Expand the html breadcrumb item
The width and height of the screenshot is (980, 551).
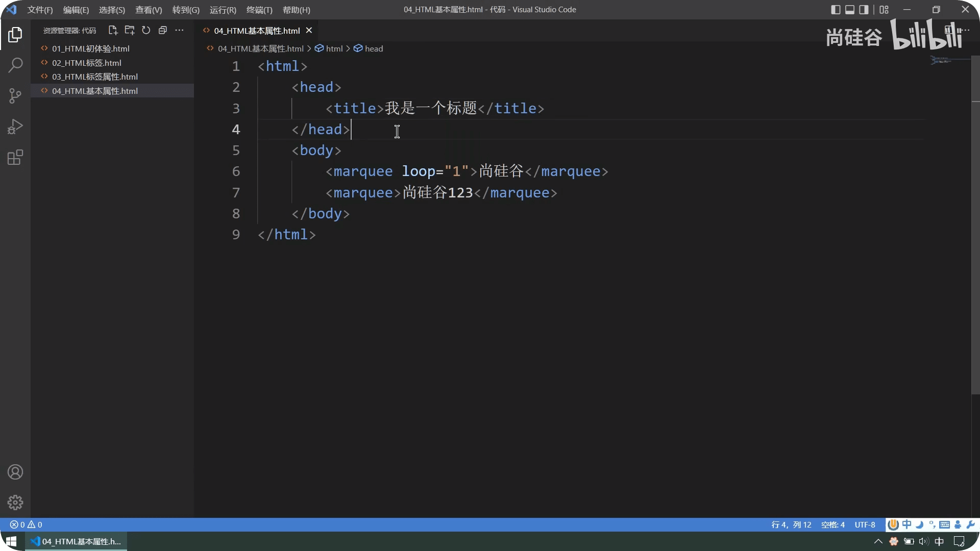pos(334,48)
